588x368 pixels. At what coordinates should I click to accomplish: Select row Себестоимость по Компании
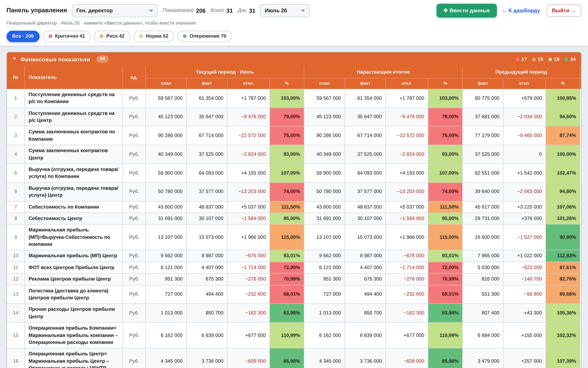tap(294, 207)
